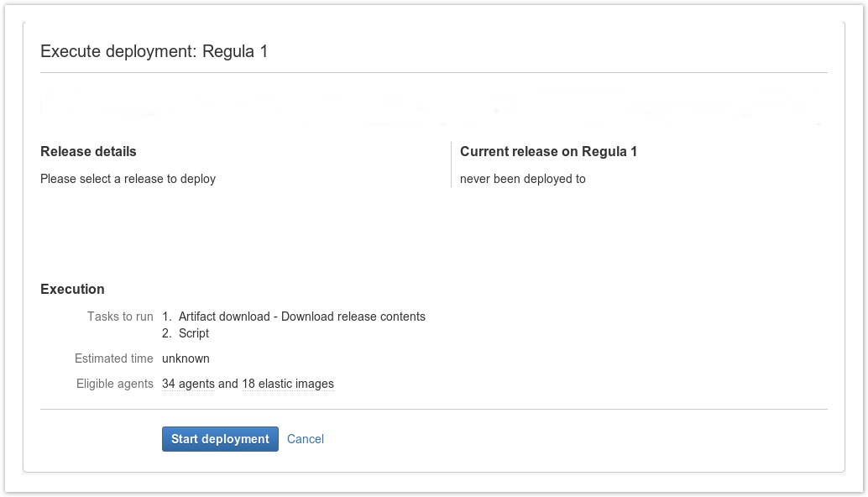
Task: Click the Release details heading
Action: tap(88, 151)
